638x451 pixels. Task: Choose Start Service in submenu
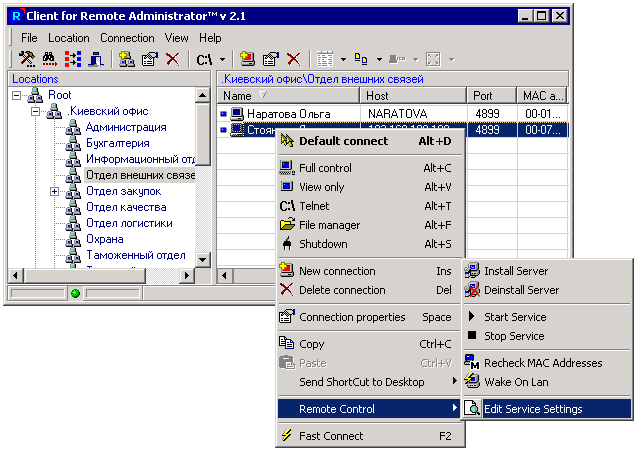[547, 317]
